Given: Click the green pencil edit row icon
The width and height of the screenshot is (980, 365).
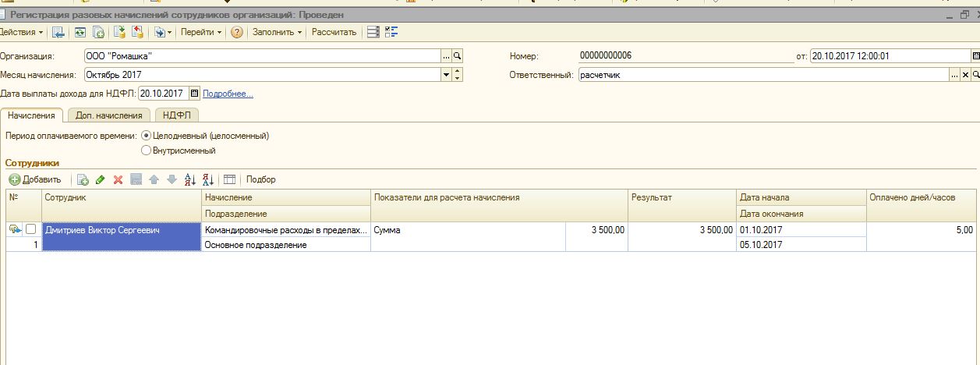Looking at the screenshot, I should (101, 180).
